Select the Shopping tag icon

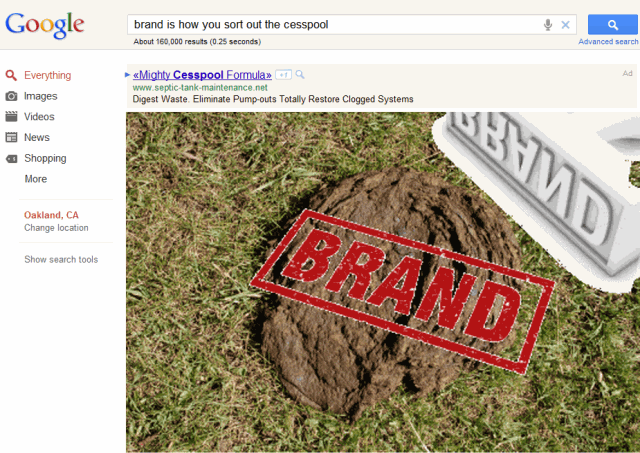[11, 158]
